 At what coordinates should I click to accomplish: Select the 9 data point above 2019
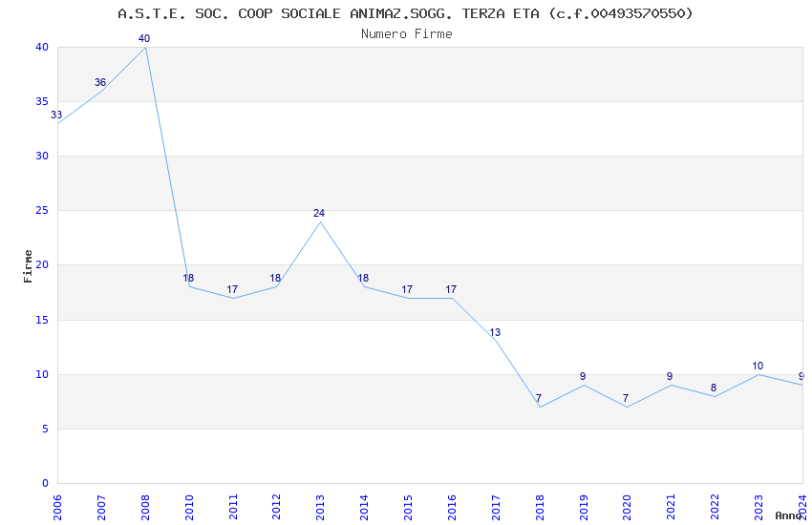583,376
